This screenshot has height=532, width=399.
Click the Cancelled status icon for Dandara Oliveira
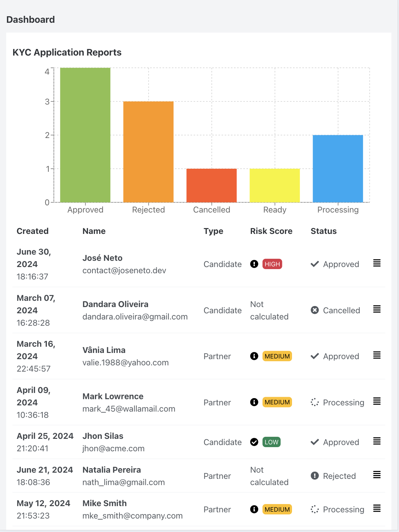click(x=315, y=310)
